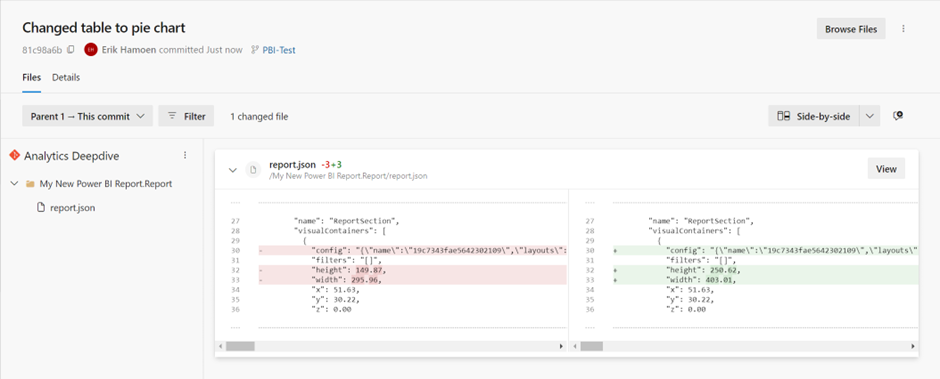Click the View button for report.json
940x379 pixels.
886,169
